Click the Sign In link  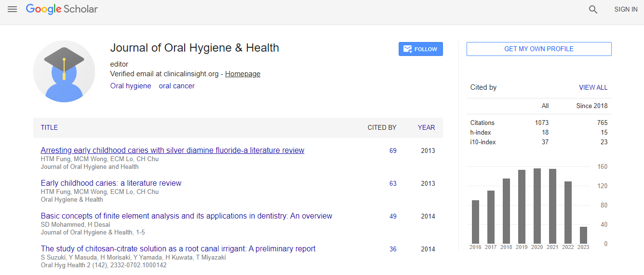626,9
